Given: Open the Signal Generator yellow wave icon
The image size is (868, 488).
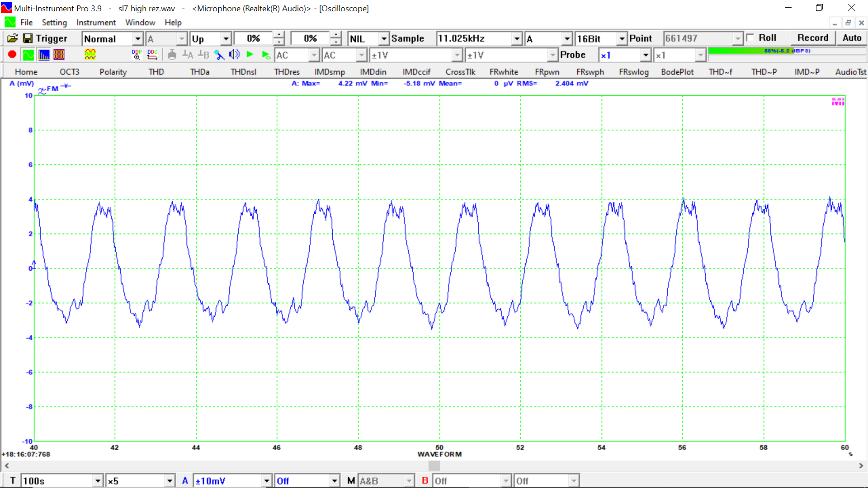Looking at the screenshot, I should [90, 55].
